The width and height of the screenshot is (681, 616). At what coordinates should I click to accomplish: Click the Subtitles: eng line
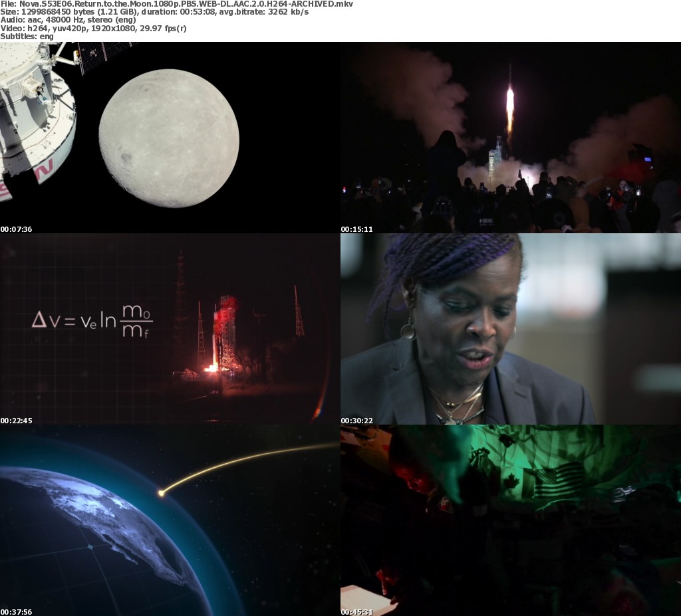[x=27, y=36]
